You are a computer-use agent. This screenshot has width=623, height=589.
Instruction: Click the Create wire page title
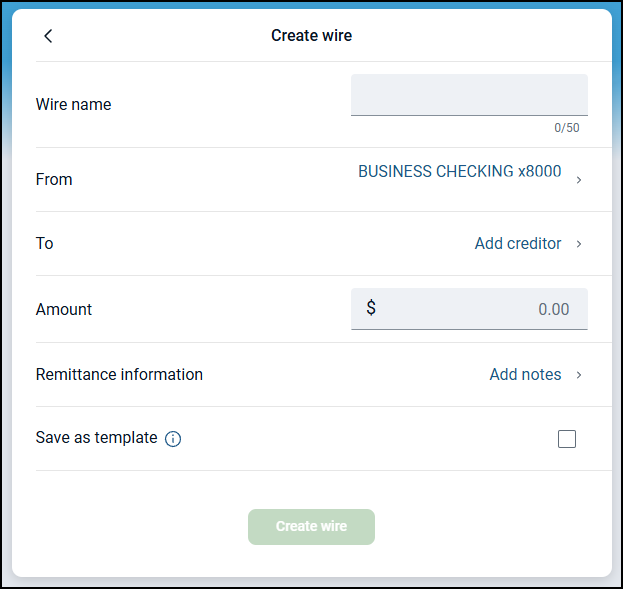tap(311, 36)
